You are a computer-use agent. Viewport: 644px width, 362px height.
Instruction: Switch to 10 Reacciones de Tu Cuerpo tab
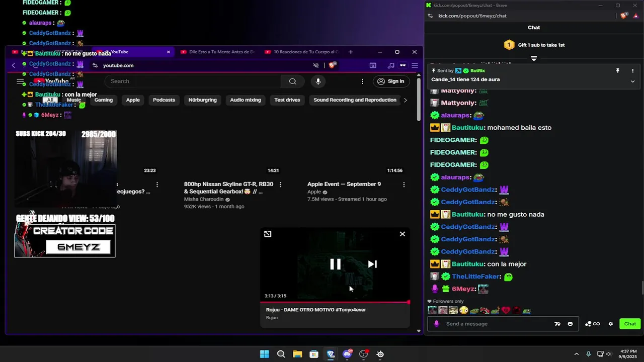pyautogui.click(x=302, y=52)
